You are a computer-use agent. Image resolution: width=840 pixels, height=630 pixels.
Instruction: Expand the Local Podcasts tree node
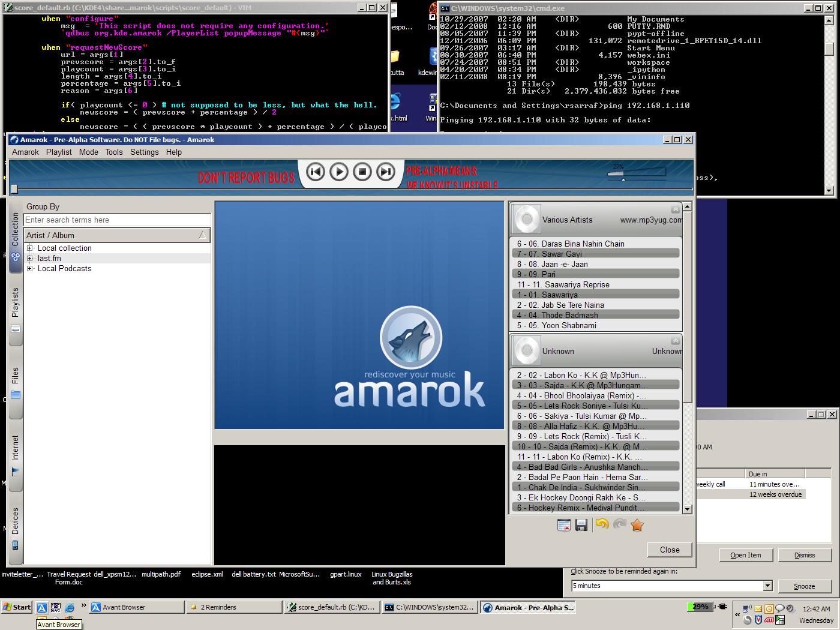[30, 268]
